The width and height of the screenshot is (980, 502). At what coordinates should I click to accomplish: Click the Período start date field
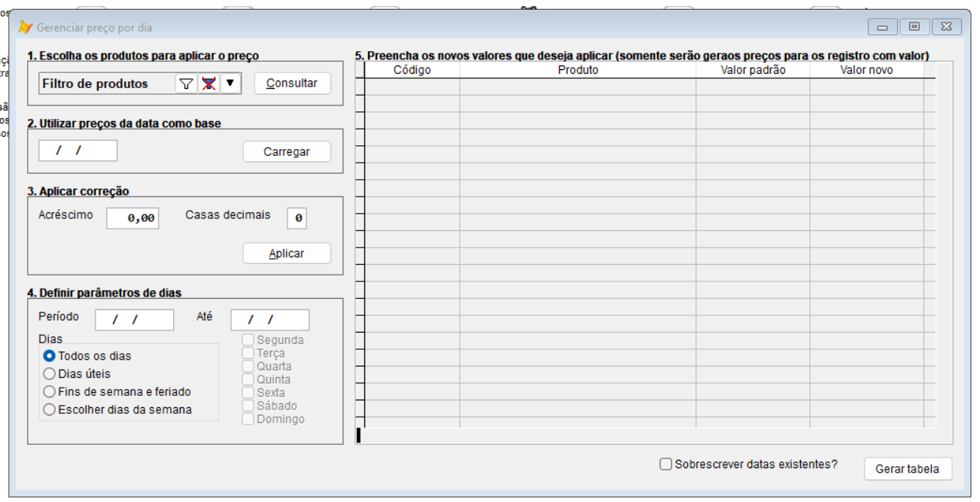pos(134,320)
